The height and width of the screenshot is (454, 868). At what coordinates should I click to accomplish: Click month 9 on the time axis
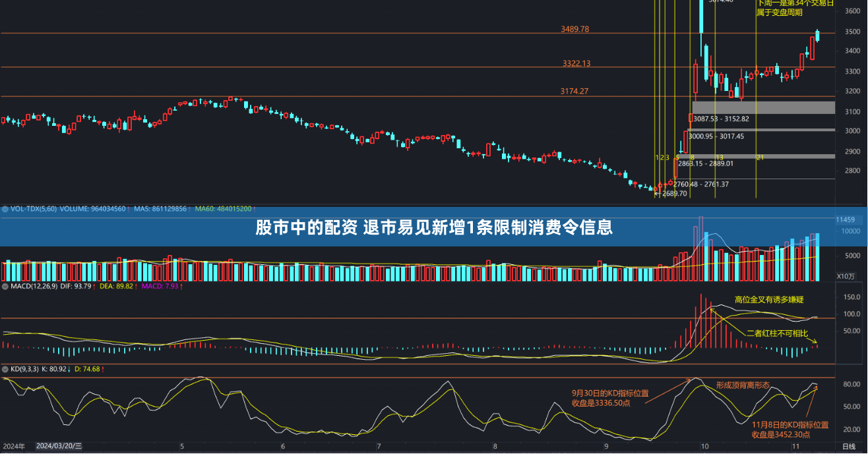pos(605,447)
